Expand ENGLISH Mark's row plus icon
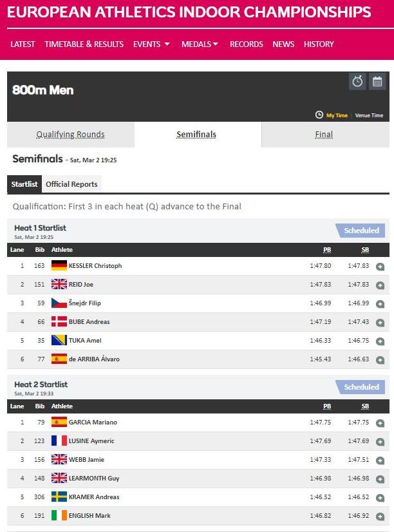 [380, 517]
